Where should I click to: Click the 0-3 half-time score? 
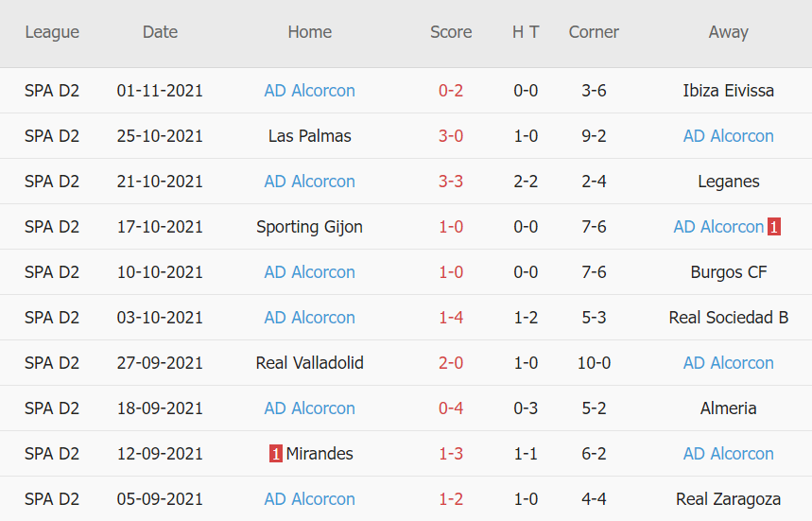tap(526, 408)
